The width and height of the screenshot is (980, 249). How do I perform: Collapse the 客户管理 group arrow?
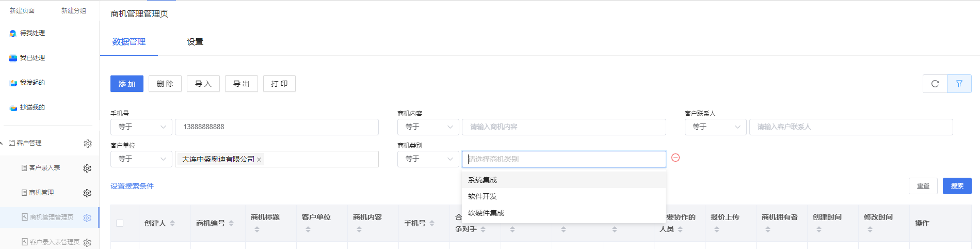(2, 143)
